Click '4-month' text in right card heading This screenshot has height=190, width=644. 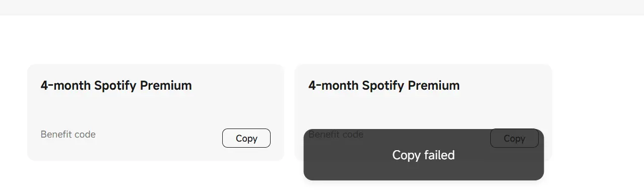(x=334, y=86)
